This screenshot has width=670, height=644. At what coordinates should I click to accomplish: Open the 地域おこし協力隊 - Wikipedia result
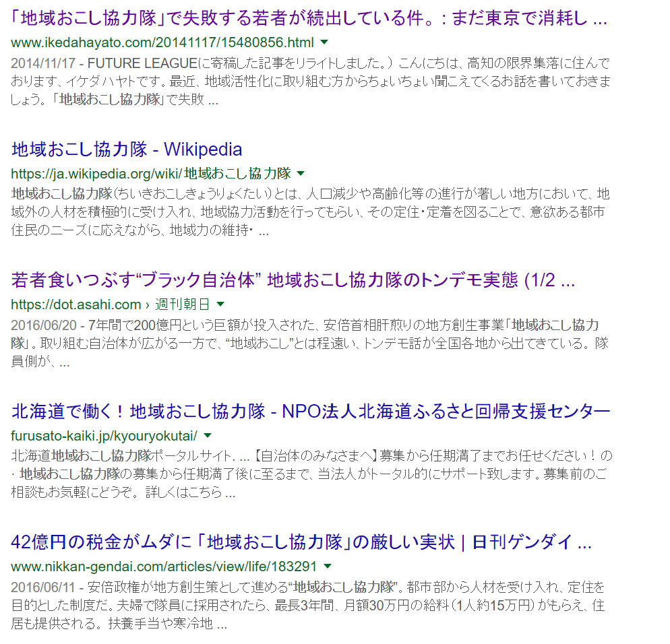point(127,150)
